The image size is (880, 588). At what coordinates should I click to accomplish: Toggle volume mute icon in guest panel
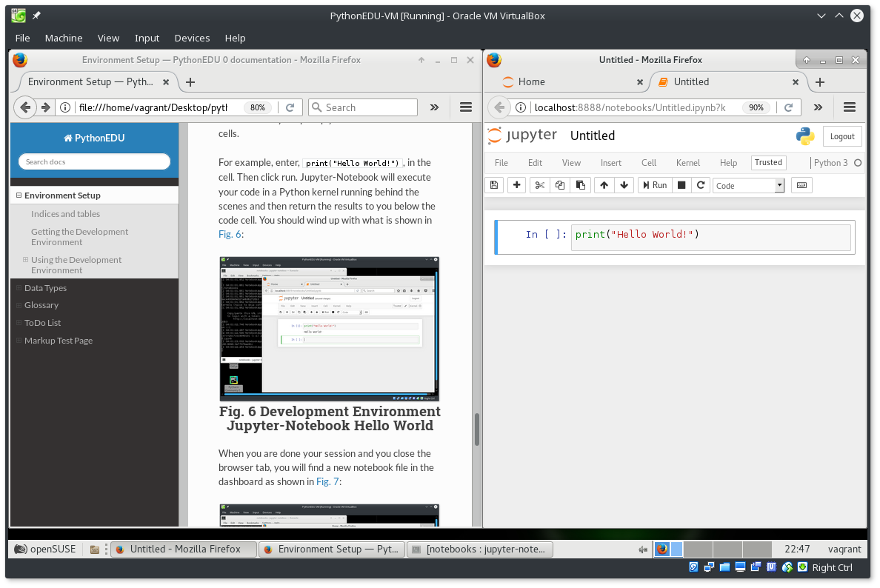tap(643, 549)
